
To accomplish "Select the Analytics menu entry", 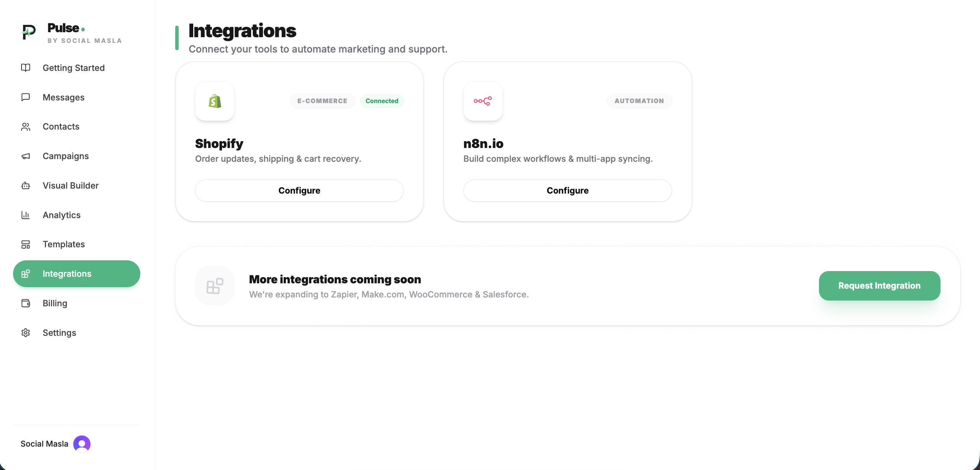I will (x=61, y=215).
